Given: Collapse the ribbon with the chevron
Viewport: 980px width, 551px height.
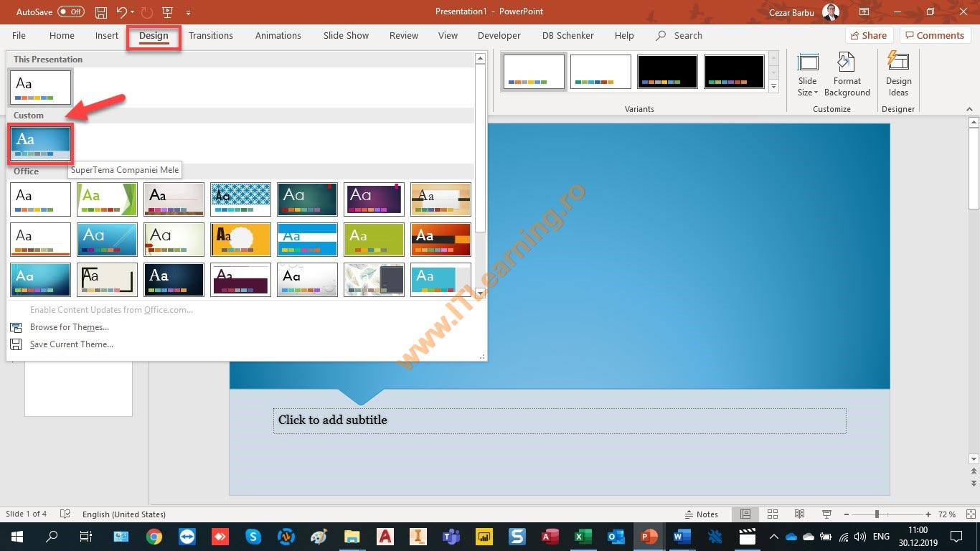Looking at the screenshot, I should (969, 109).
